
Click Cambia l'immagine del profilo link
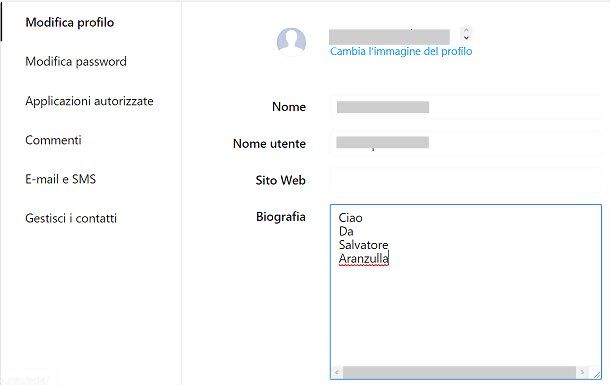tap(401, 51)
